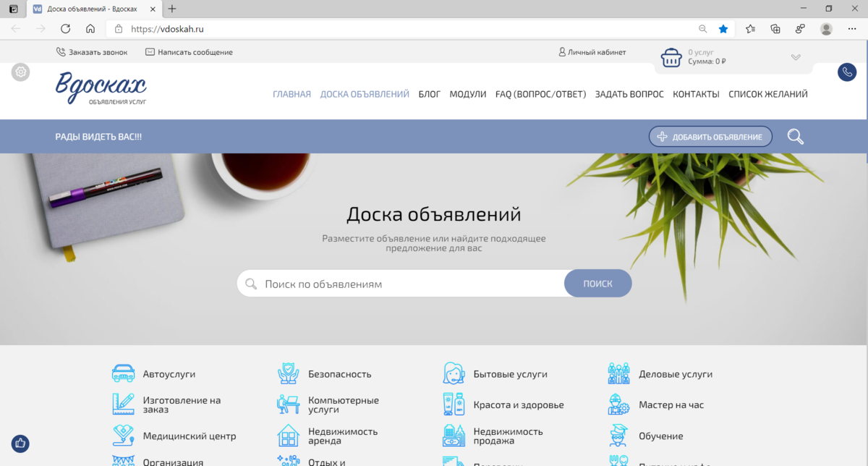Click ДОБАВИТЬ ОБЪЯВЛЕНИЕ button
868x466 pixels.
[x=710, y=137]
